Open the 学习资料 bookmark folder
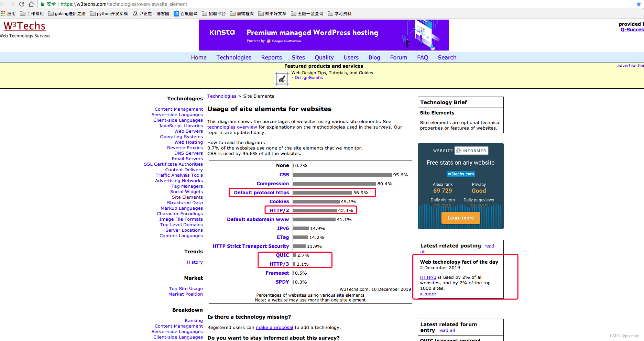644x341 pixels. [340, 14]
